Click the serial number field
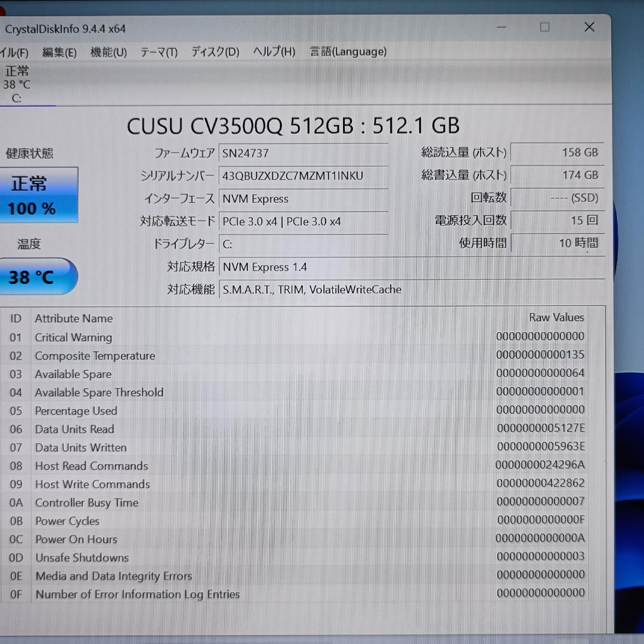 pyautogui.click(x=304, y=175)
